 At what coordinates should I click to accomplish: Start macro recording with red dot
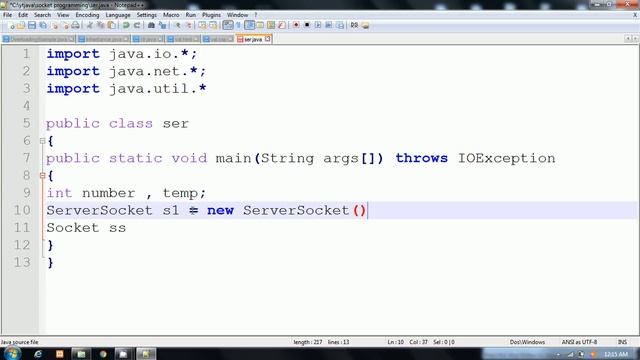(296, 25)
